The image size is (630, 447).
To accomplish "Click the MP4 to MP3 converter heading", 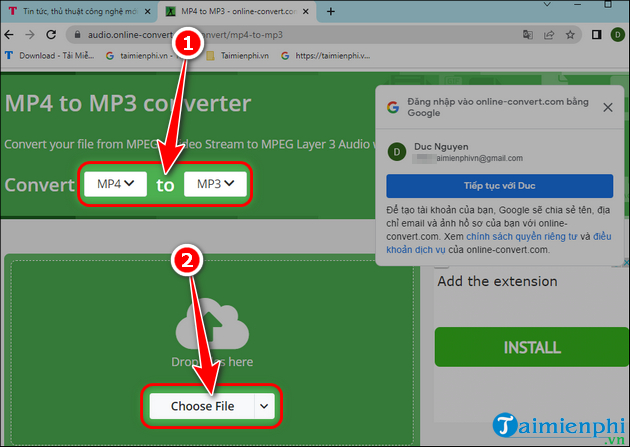I will (x=128, y=104).
